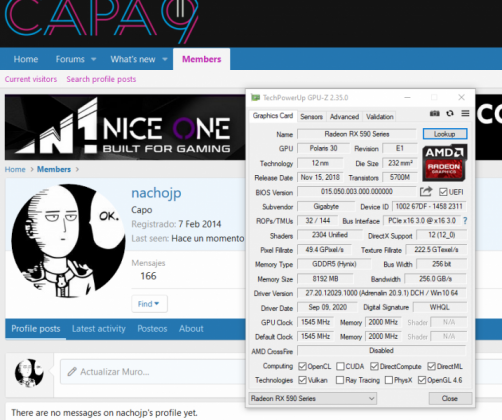Toggle the DirectML checkbox
This screenshot has width=502, height=420.
(432, 366)
